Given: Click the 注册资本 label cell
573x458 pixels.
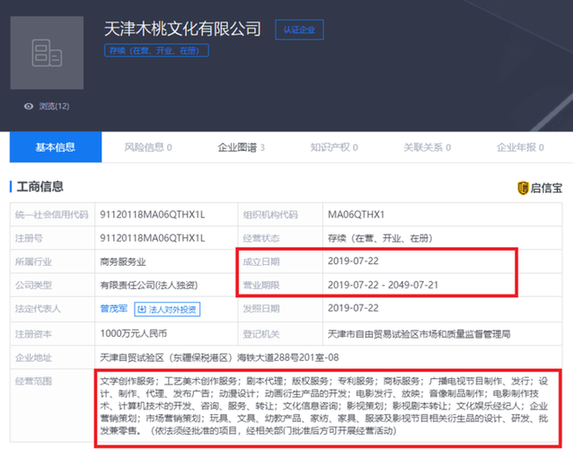Looking at the screenshot, I should 52,334.
